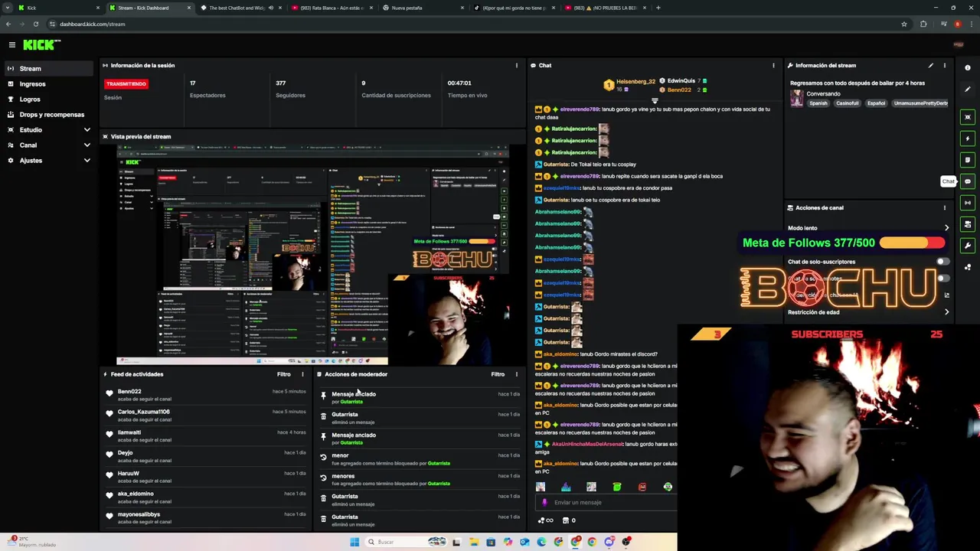This screenshot has height=551, width=980.
Task: Click the Kick logo
Action: [41, 45]
